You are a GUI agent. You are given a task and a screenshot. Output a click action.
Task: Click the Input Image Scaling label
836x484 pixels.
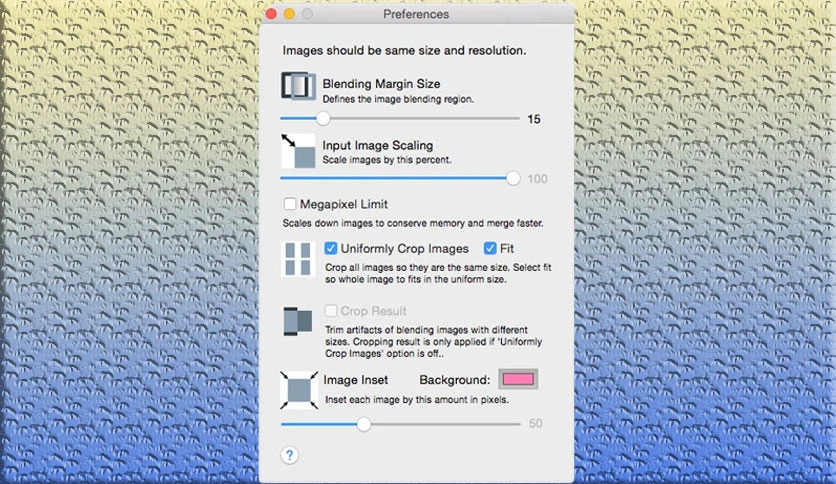[377, 145]
